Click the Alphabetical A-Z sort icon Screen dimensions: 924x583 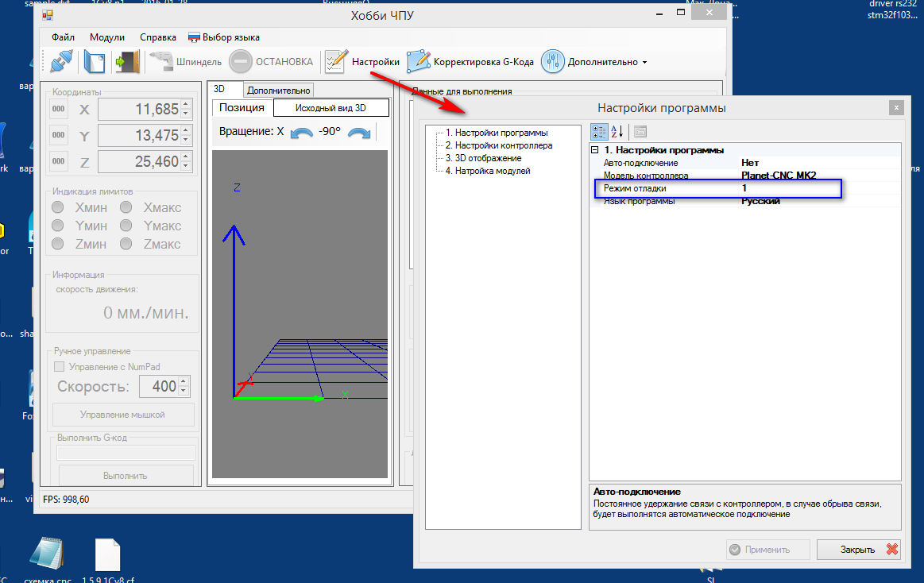click(617, 132)
